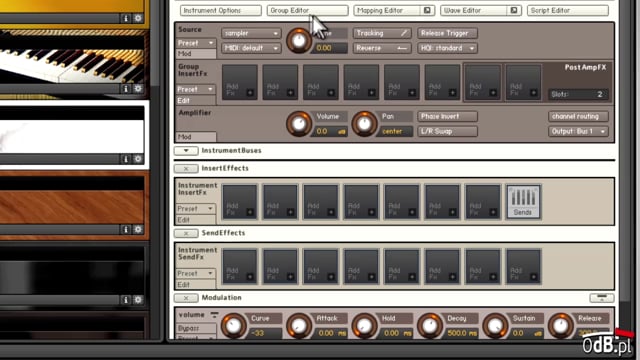Open the Sends slot in Instrument InsertFx

523,202
